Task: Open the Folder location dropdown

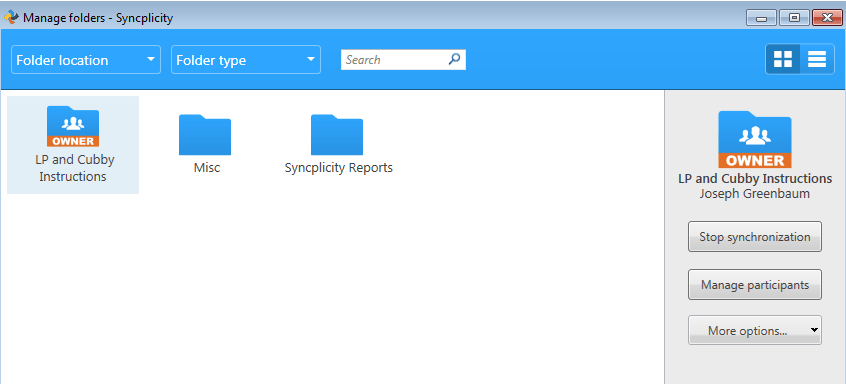Action: [86, 60]
